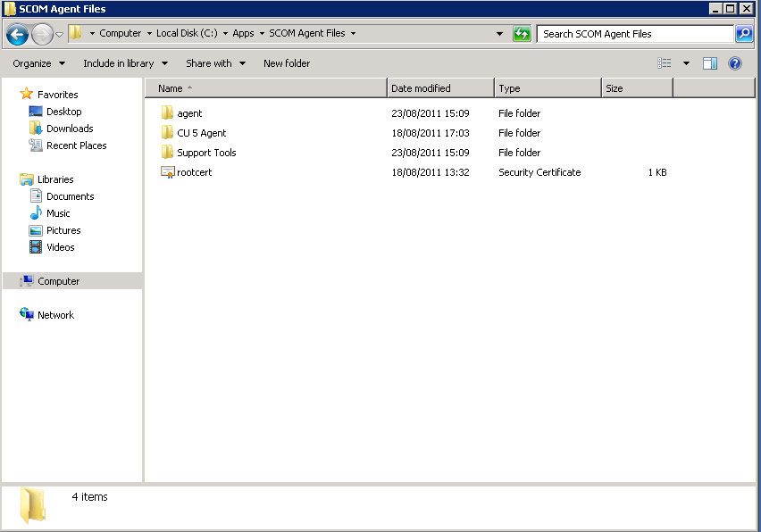
Task: Open the Documents library
Action: pyautogui.click(x=70, y=196)
